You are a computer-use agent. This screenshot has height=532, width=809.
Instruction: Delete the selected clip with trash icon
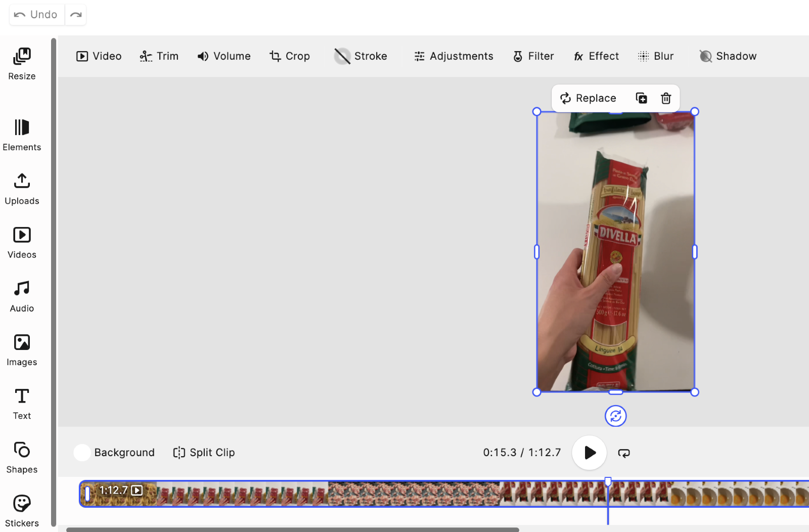tap(666, 98)
